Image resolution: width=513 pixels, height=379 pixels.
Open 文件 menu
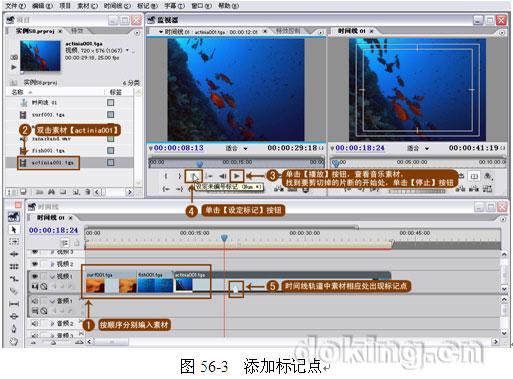[x=15, y=6]
